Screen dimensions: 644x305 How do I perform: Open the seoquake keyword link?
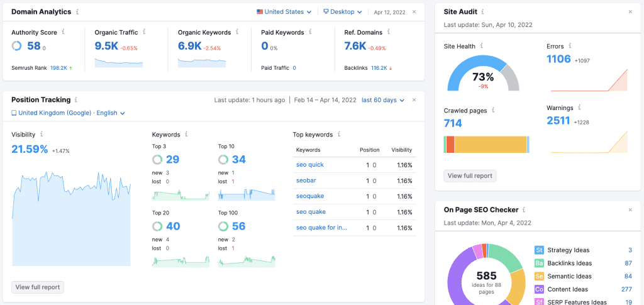[x=310, y=196]
